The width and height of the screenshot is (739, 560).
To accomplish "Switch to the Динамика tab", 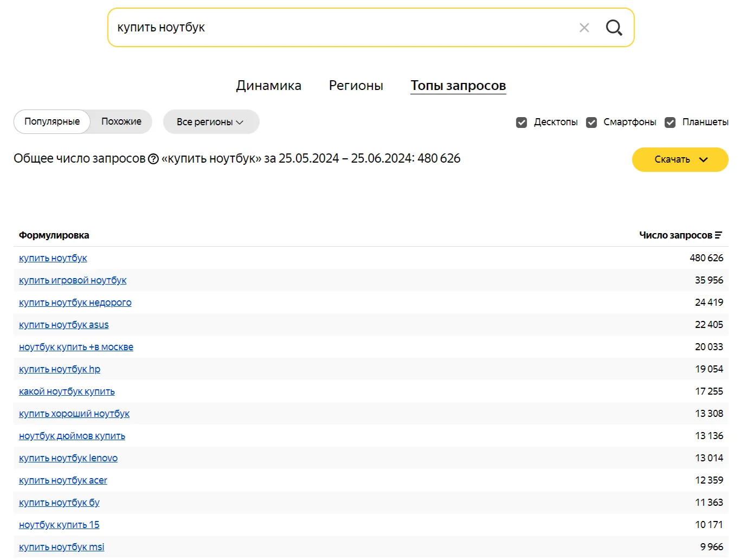I will point(268,86).
